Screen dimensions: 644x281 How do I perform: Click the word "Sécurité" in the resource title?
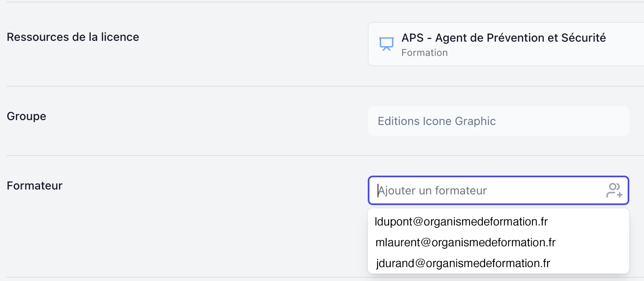[583, 38]
